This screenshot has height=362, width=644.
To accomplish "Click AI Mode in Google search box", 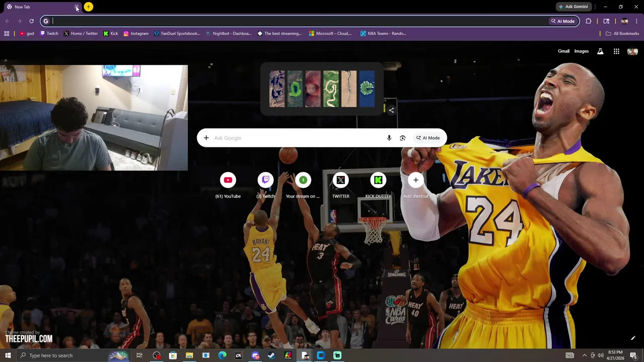I will (x=428, y=138).
